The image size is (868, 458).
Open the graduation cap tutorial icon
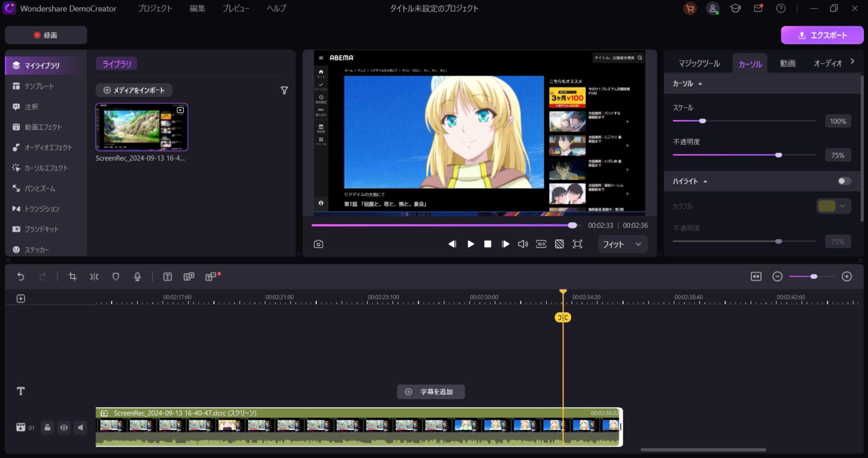tap(735, 8)
